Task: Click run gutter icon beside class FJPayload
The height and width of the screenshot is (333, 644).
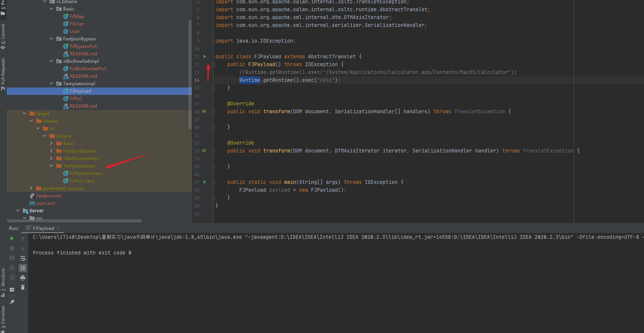Action: 205,56
